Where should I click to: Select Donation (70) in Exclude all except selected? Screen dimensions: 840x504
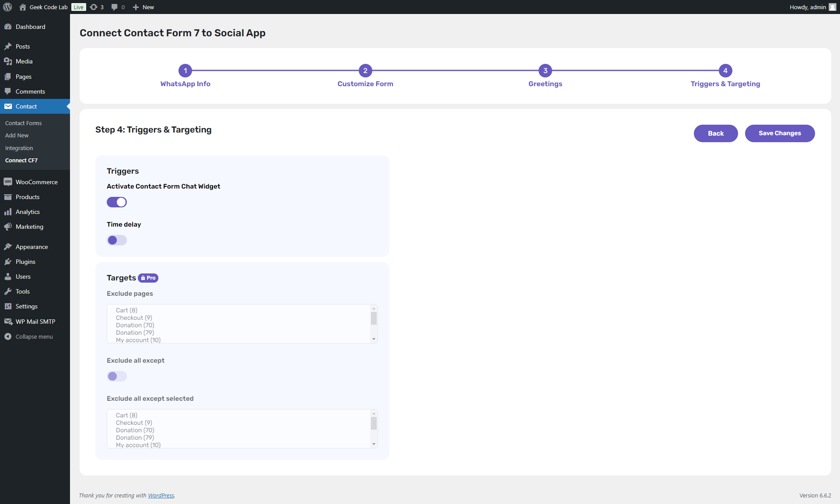coord(135,430)
